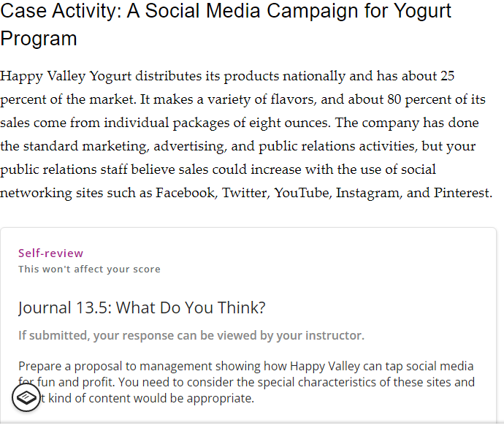Click the word Pinterest in the paragraph

(x=463, y=193)
